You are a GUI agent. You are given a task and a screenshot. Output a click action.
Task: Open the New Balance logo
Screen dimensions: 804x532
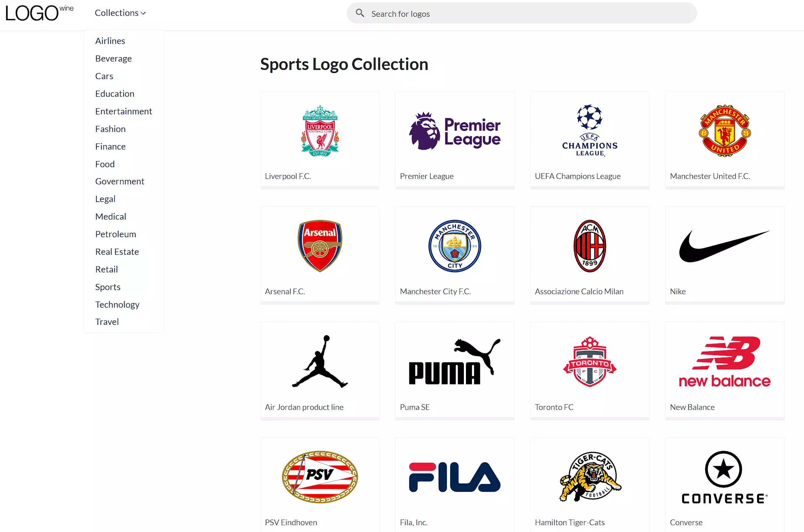724,361
